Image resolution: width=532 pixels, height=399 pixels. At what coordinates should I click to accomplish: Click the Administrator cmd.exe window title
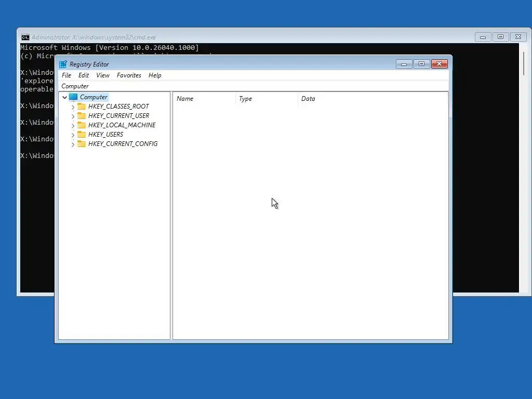[x=94, y=37]
